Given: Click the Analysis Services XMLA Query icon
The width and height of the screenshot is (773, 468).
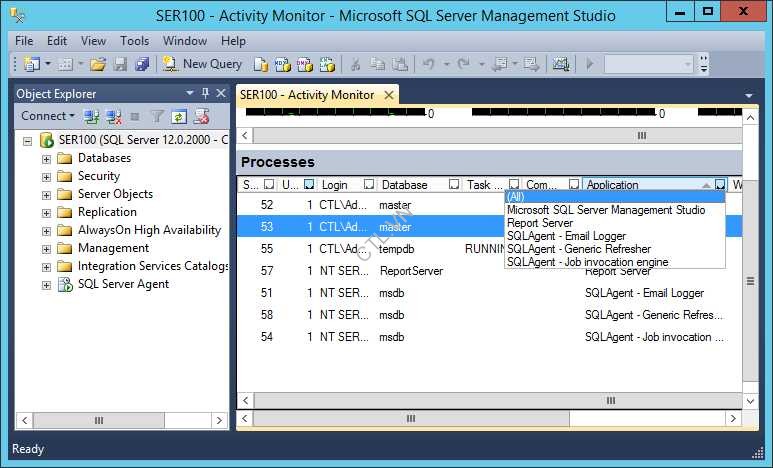Looking at the screenshot, I should (x=327, y=65).
